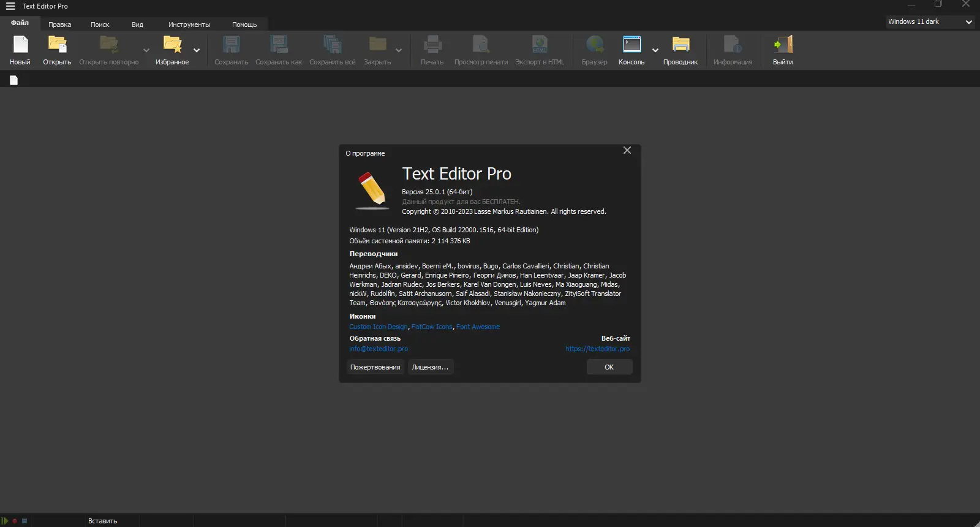The height and width of the screenshot is (527, 980).
Task: Open the Браузер globe icon
Action: point(595,45)
